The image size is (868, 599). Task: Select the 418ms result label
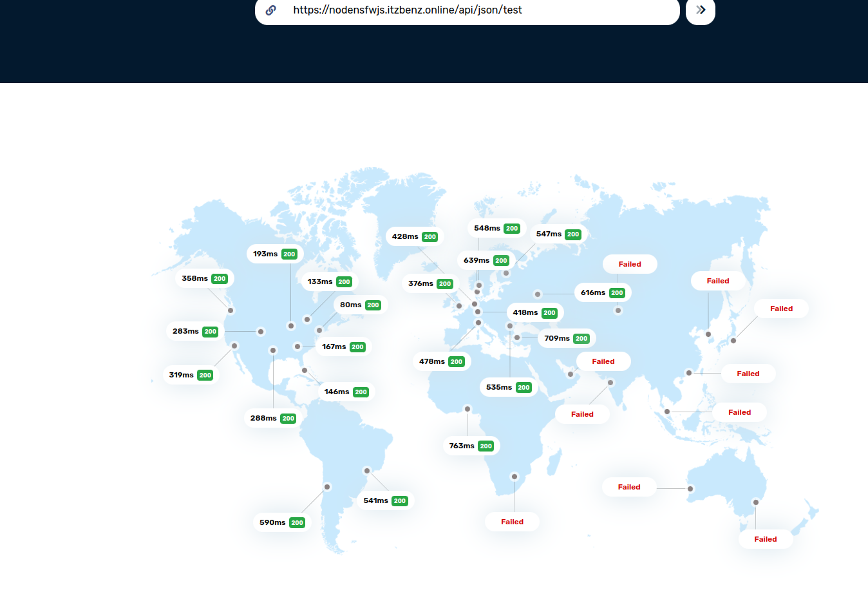[535, 312]
